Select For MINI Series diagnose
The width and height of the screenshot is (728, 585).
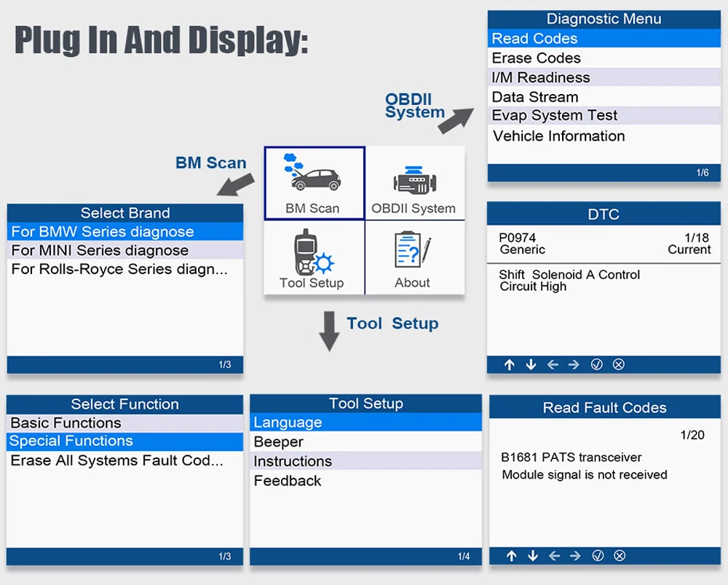coord(125,250)
